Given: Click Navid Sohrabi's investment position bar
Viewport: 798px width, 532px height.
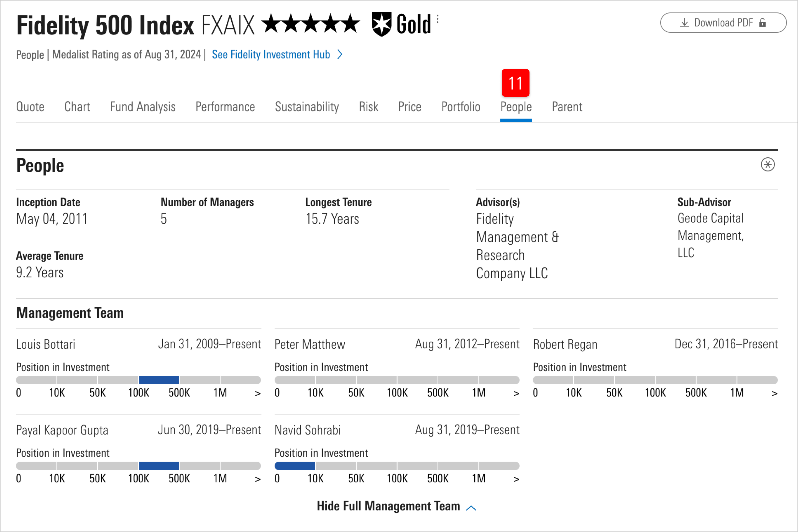Looking at the screenshot, I should point(397,466).
